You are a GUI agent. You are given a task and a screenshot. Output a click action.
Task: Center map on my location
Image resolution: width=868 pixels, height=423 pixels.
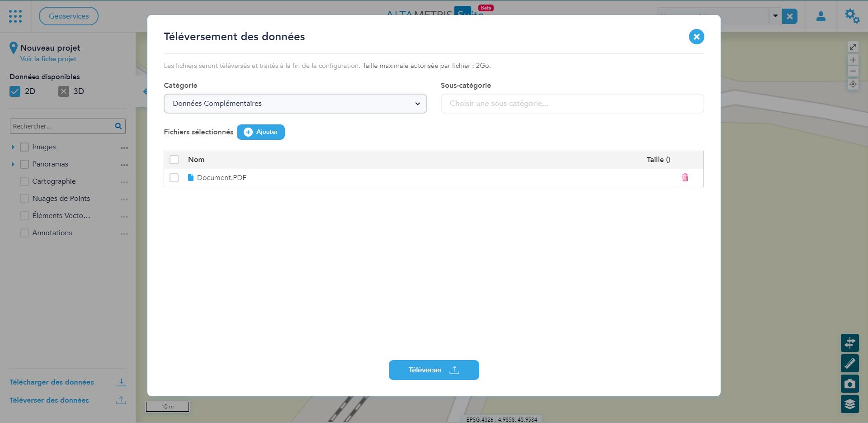853,84
